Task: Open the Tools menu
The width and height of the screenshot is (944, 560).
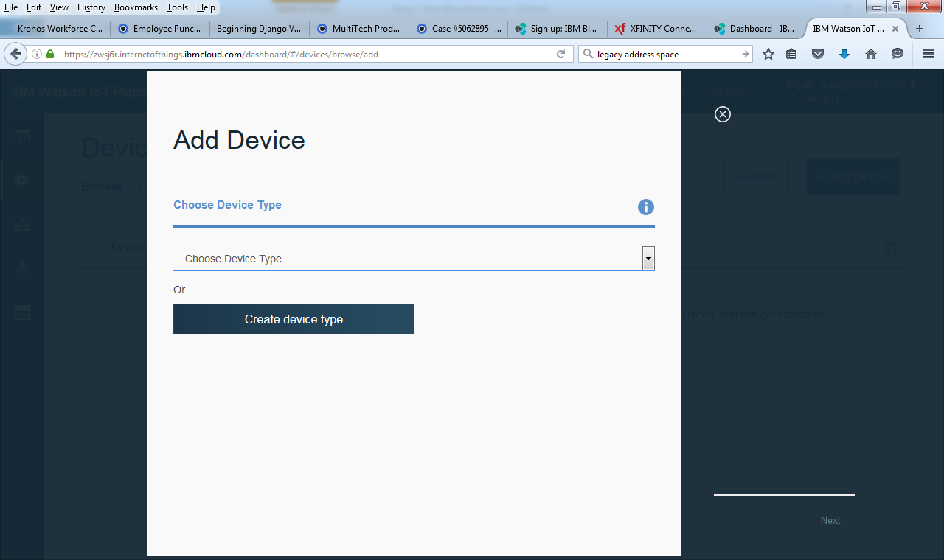Action: click(x=177, y=7)
